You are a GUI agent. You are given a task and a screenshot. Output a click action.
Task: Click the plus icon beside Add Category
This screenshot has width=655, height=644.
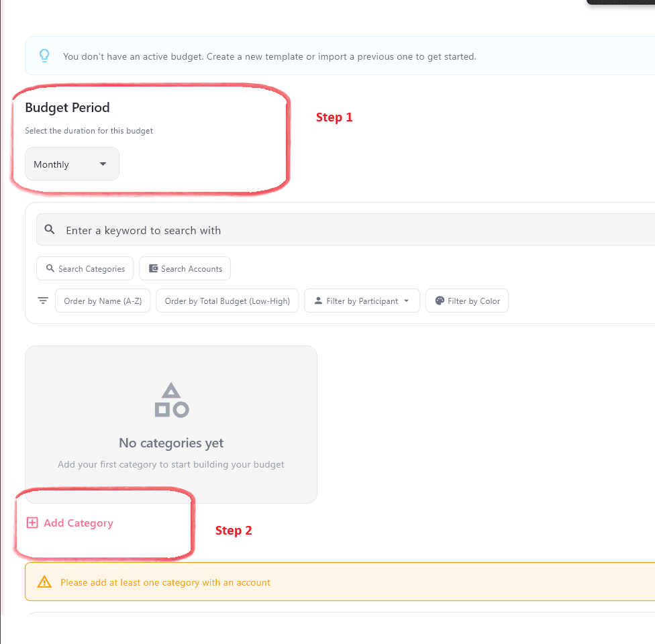point(32,523)
